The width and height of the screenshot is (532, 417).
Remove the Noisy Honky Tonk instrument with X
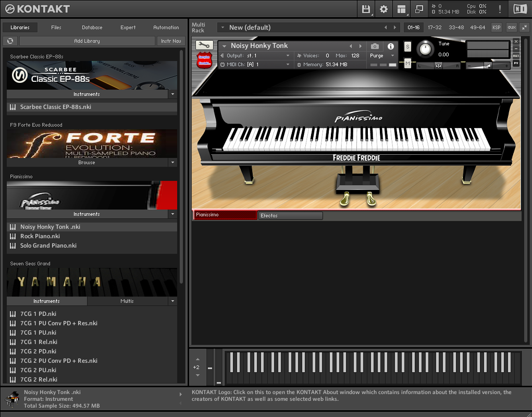pyautogui.click(x=516, y=41)
